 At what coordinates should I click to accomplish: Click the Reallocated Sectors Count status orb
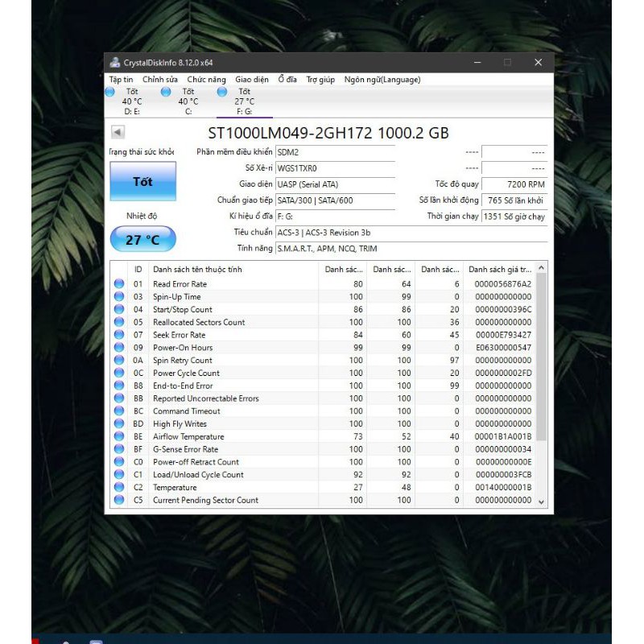(x=119, y=322)
